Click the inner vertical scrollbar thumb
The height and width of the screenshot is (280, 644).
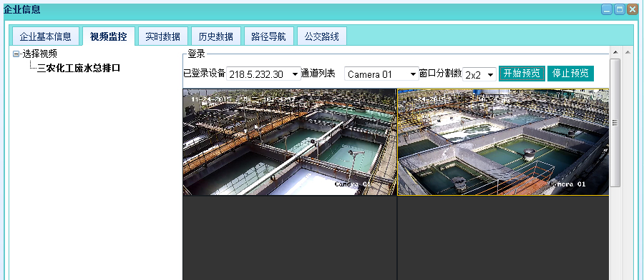click(x=615, y=123)
